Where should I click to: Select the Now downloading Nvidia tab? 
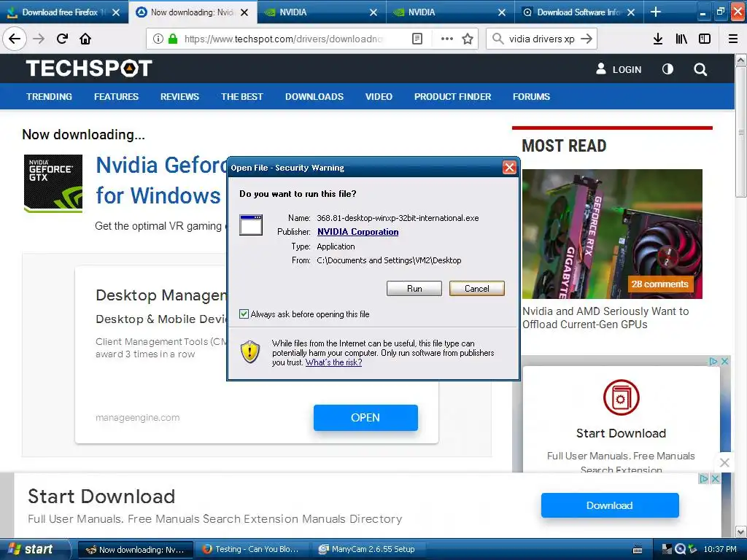[193, 12]
